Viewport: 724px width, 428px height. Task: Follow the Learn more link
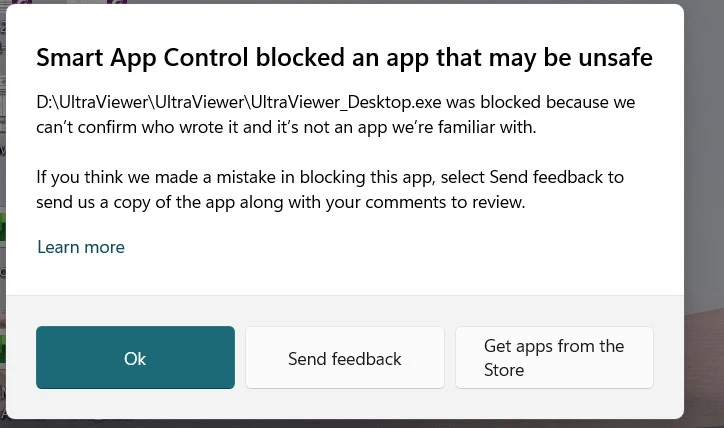(x=81, y=247)
